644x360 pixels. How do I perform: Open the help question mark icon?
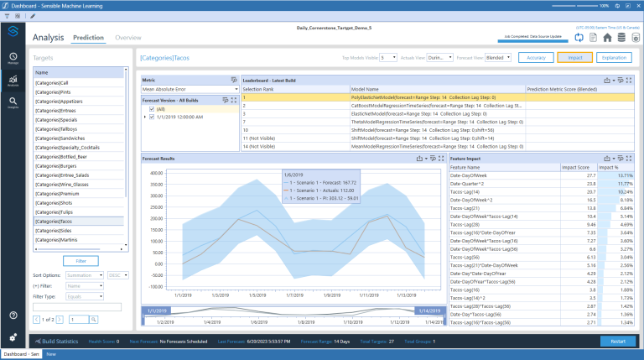(x=13, y=315)
